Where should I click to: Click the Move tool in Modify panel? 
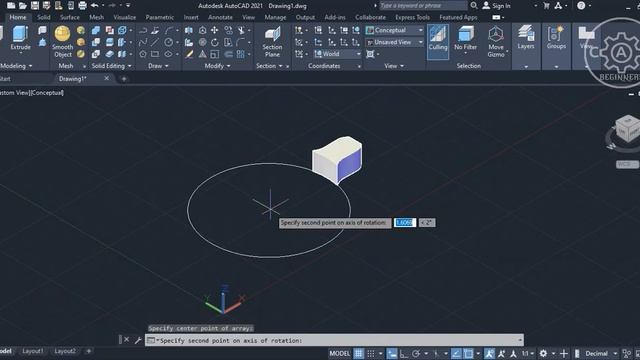tap(215, 30)
